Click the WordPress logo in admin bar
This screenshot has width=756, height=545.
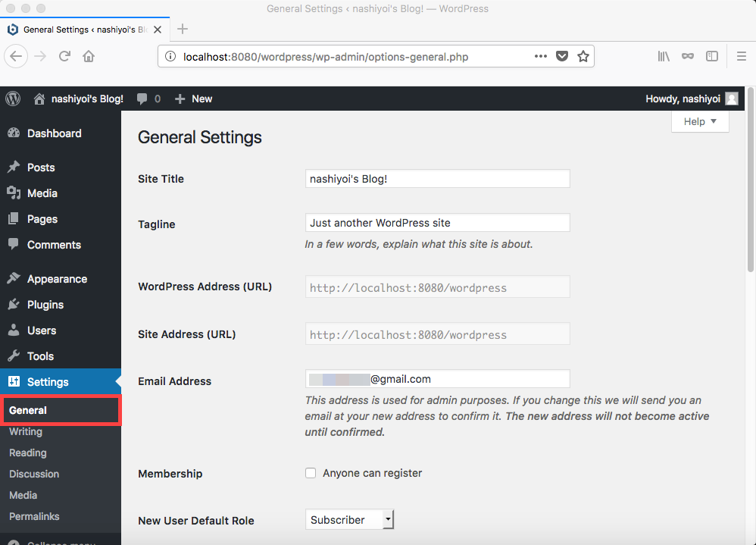[13, 99]
